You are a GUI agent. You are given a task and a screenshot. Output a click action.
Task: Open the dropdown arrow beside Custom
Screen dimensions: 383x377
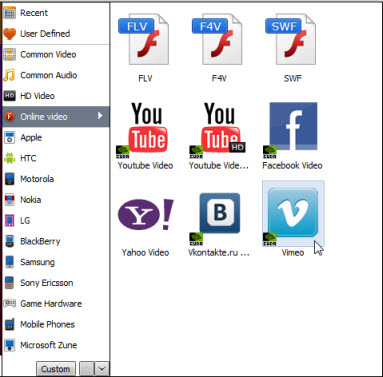click(102, 369)
